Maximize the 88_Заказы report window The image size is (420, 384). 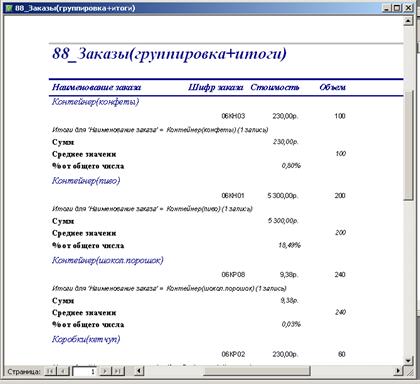tap(396, 8)
